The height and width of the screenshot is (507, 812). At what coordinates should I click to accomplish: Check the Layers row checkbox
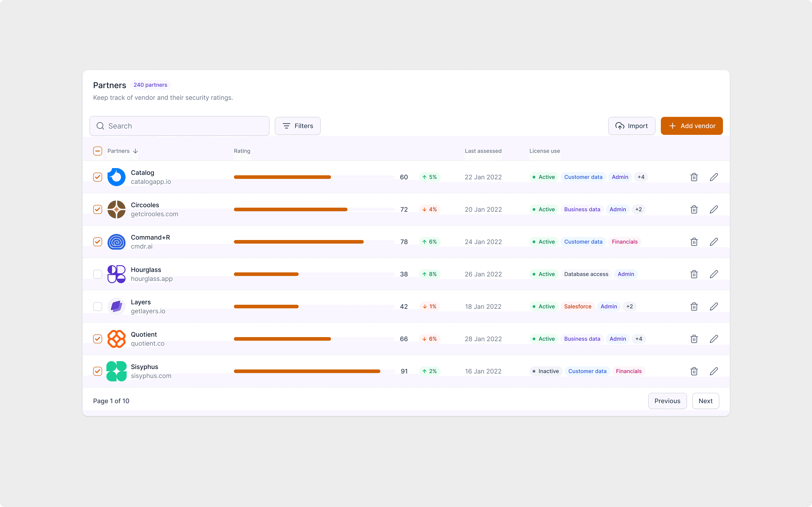pos(98,307)
